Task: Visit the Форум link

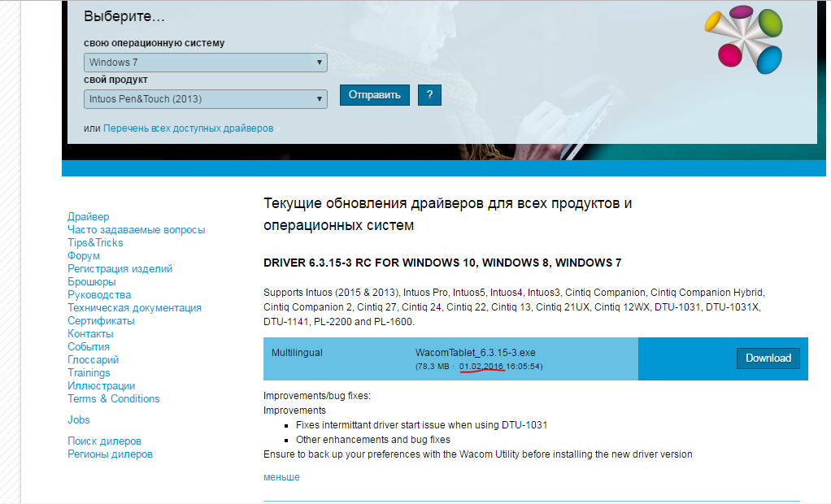Action: [x=84, y=256]
